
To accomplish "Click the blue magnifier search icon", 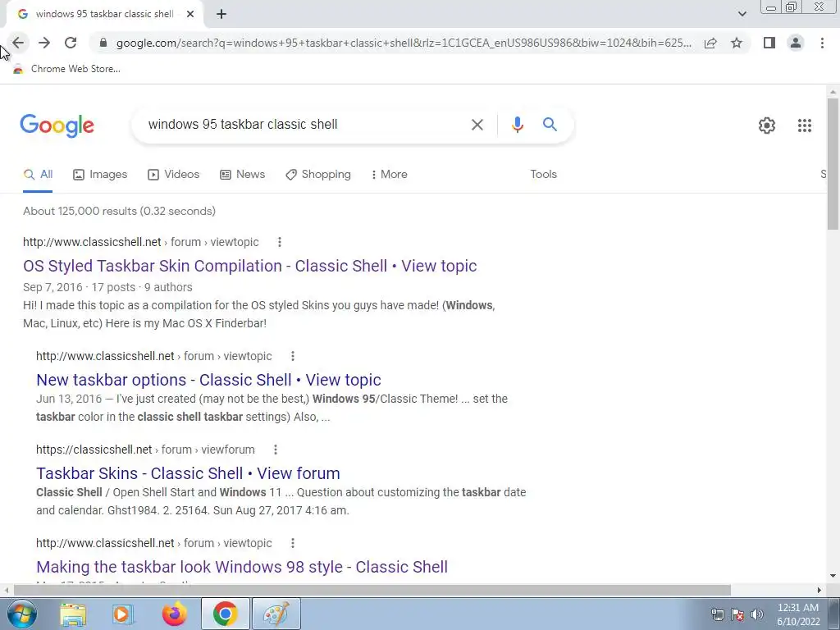I will [550, 125].
